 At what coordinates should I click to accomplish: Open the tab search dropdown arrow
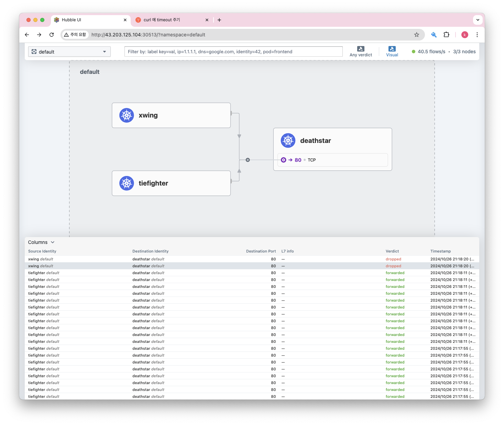tap(478, 20)
